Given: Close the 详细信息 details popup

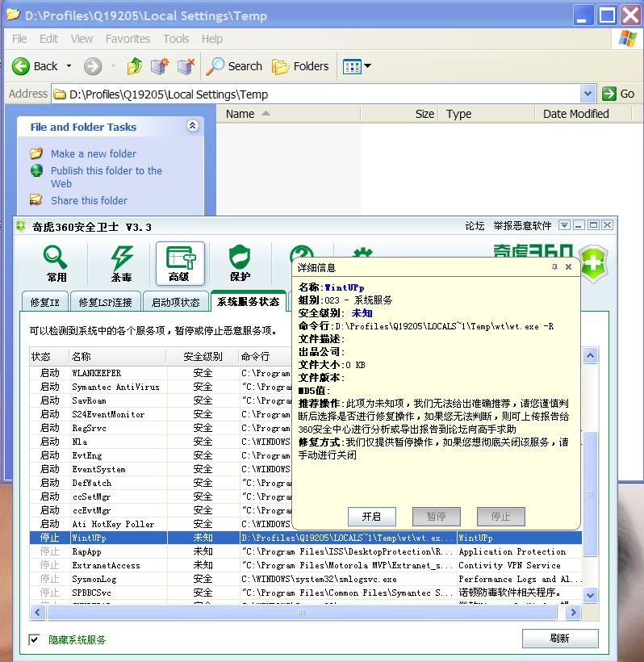Looking at the screenshot, I should point(568,267).
